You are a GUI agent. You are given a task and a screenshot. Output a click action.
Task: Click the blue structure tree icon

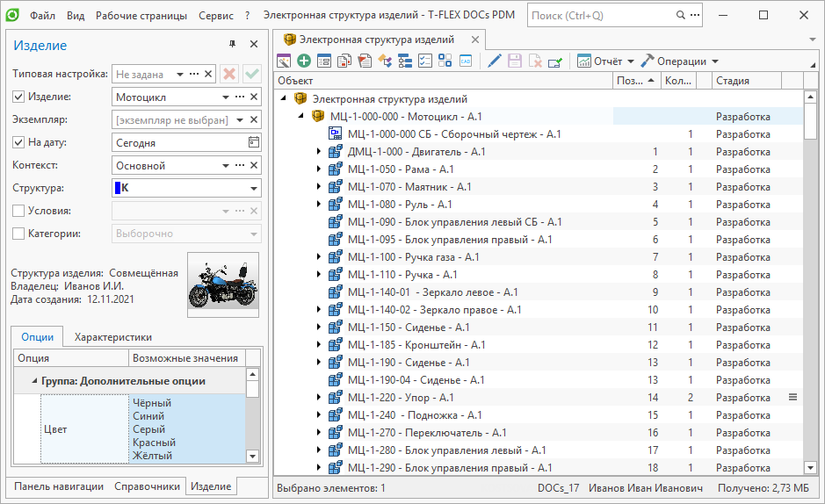[405, 61]
